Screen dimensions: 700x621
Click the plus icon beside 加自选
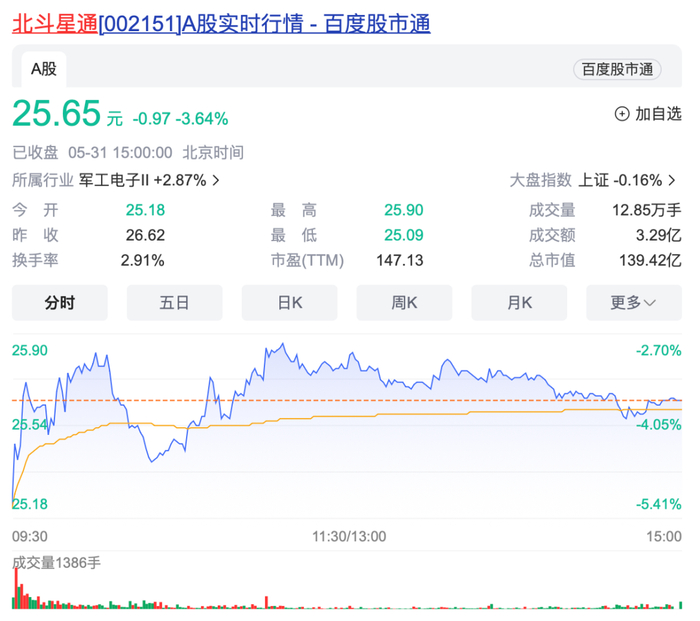pyautogui.click(x=622, y=114)
